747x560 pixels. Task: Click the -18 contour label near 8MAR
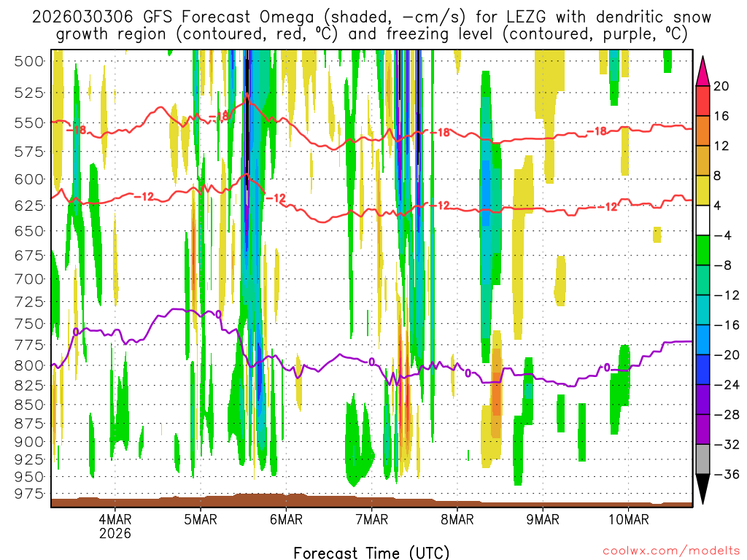click(440, 133)
